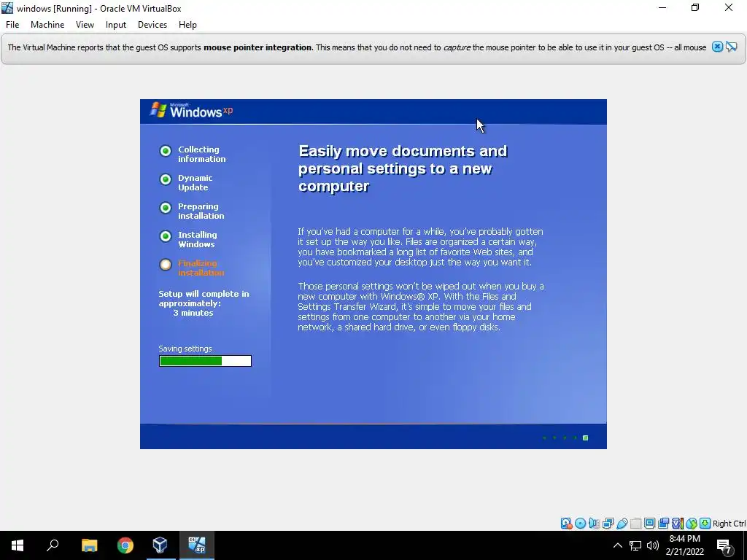This screenshot has width=747, height=560.
Task: Open the Help menu
Action: pos(187,25)
